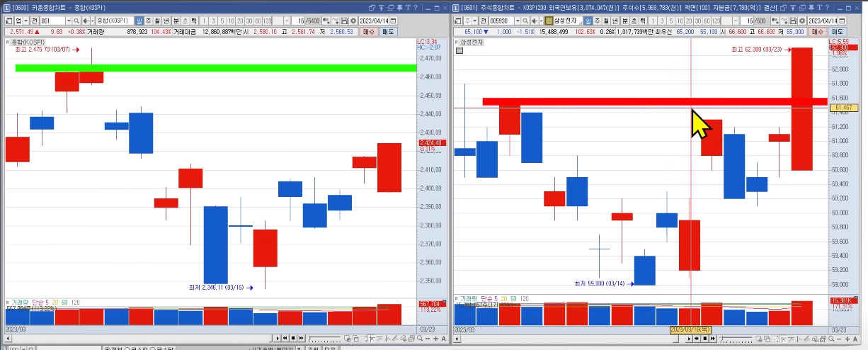868x350 pixels.
Task: Select daily 일 period in the KOSPI chart
Action: tap(139, 21)
